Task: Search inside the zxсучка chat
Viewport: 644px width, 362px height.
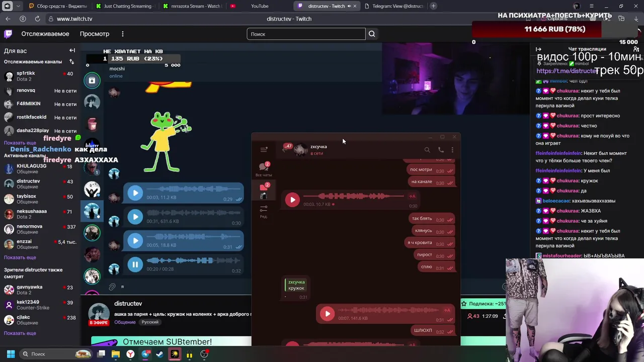Action: click(x=427, y=149)
